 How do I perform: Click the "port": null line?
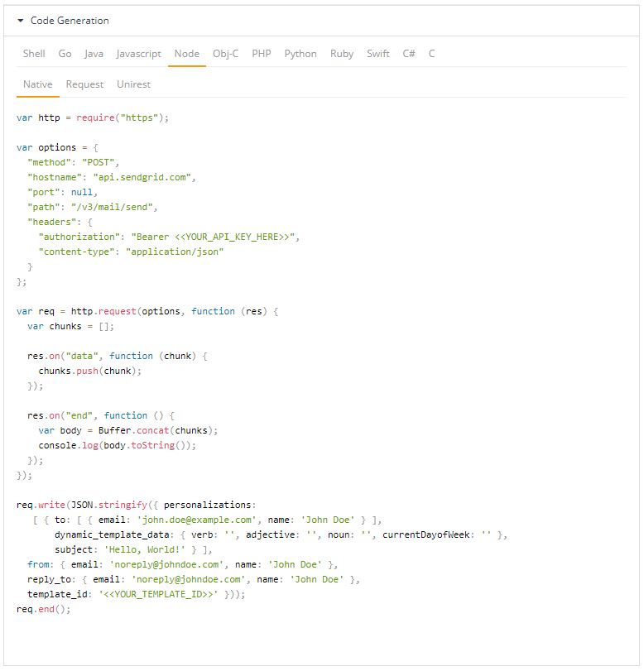click(63, 192)
